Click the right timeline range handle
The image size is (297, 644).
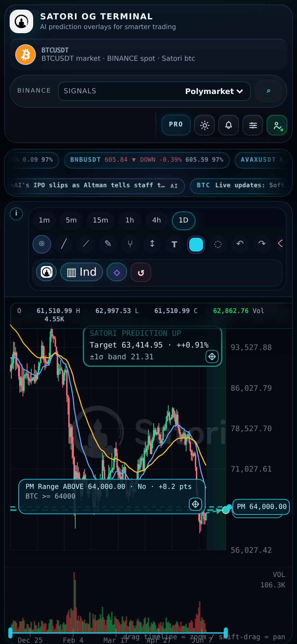click(226, 633)
